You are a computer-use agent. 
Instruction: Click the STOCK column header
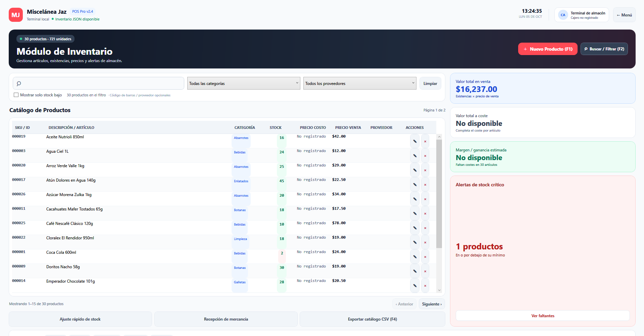pyautogui.click(x=276, y=128)
